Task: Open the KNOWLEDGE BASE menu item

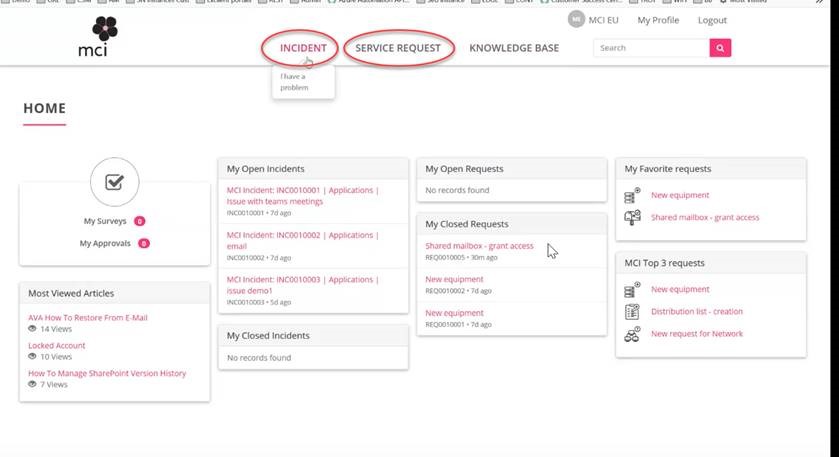Action: (x=514, y=48)
